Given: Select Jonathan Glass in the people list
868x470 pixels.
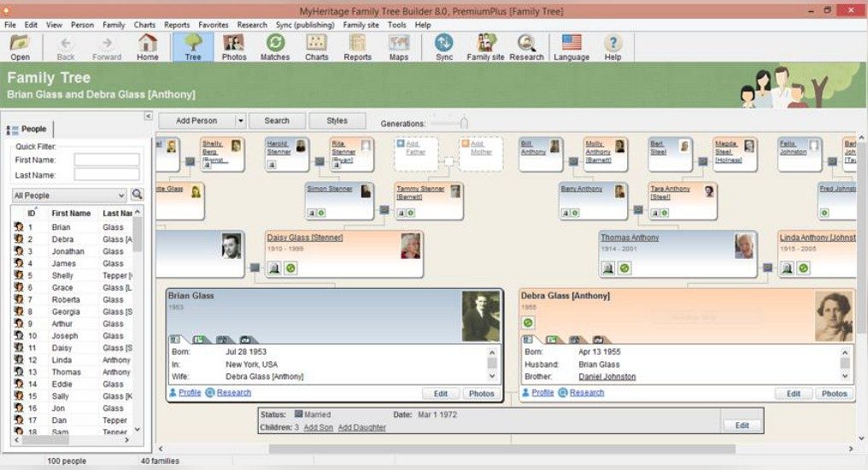Looking at the screenshot, I should coord(73,251).
